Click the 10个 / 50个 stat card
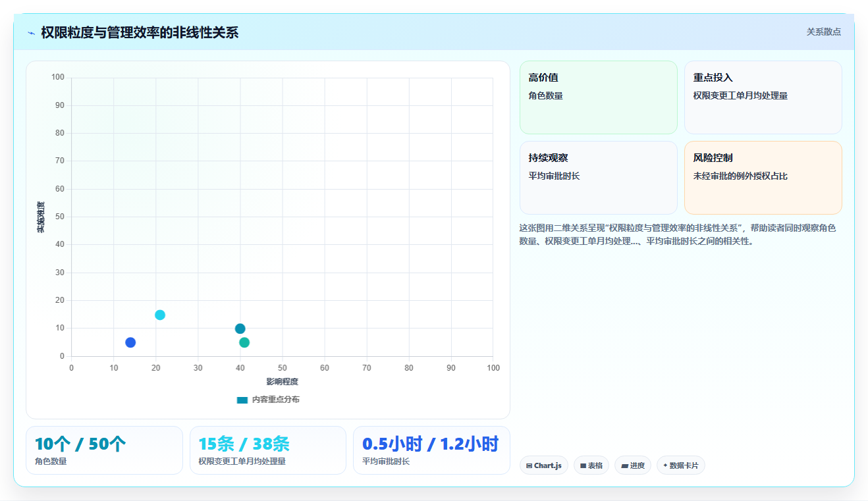Image resolution: width=868 pixels, height=501 pixels. (104, 450)
